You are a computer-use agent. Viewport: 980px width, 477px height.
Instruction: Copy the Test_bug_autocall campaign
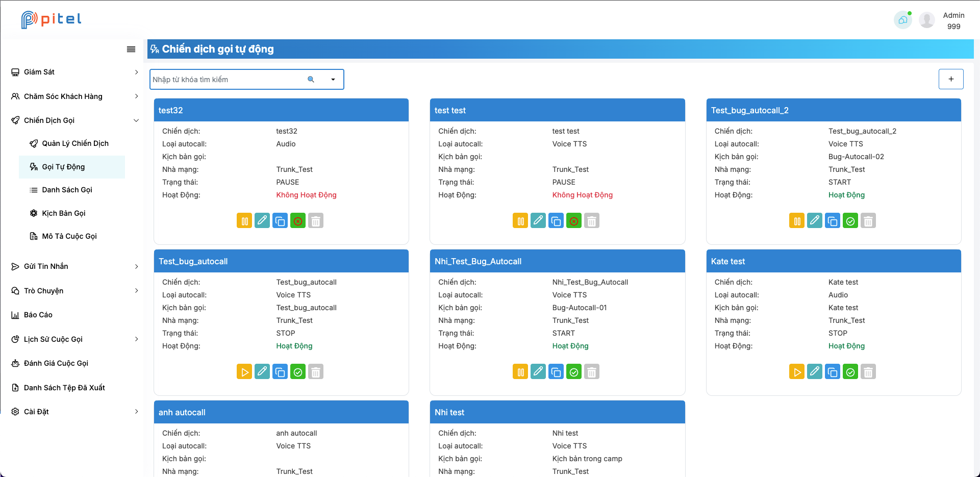[280, 372]
